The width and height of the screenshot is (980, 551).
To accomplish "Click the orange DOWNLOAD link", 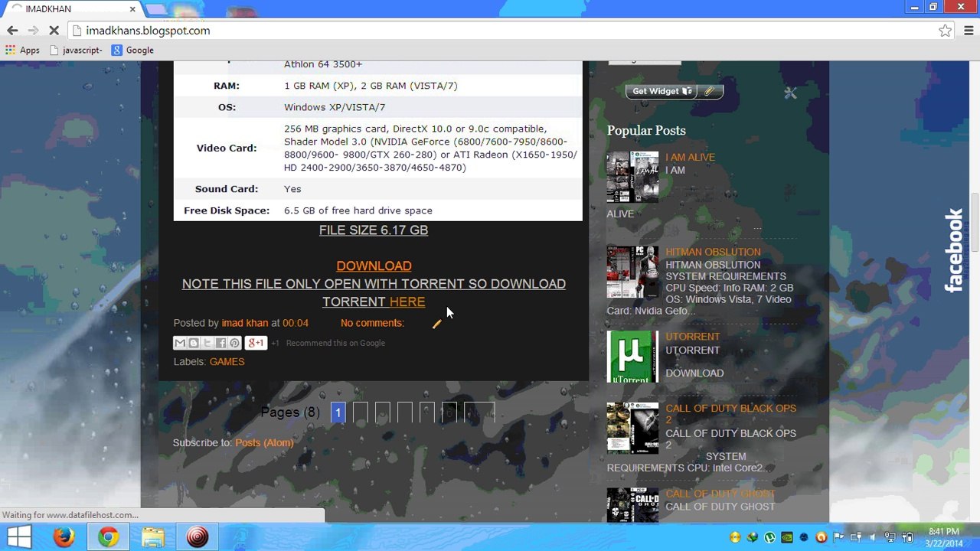I will (374, 266).
